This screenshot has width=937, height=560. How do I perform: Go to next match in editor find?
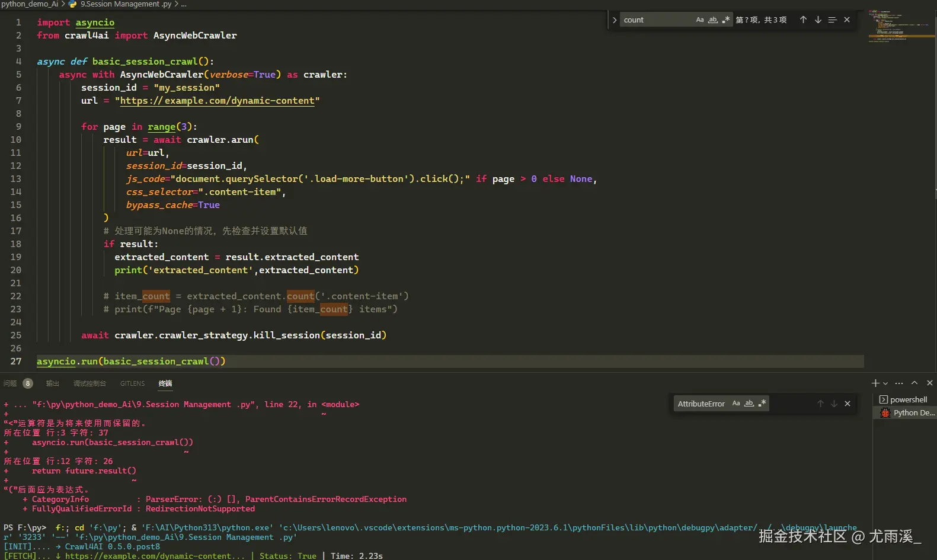coord(818,20)
